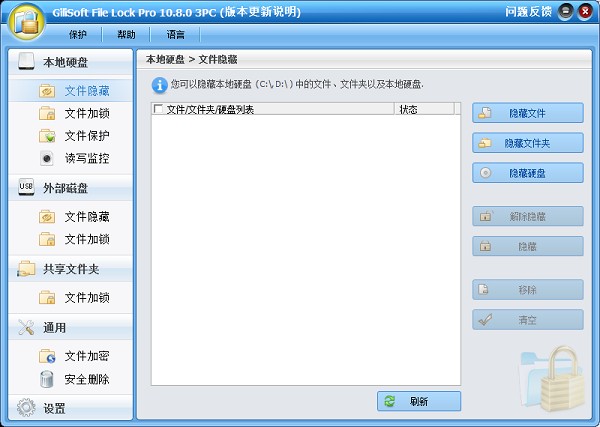
Task: Select the 文件加锁 icon under 本地硬盘
Action: (46, 113)
